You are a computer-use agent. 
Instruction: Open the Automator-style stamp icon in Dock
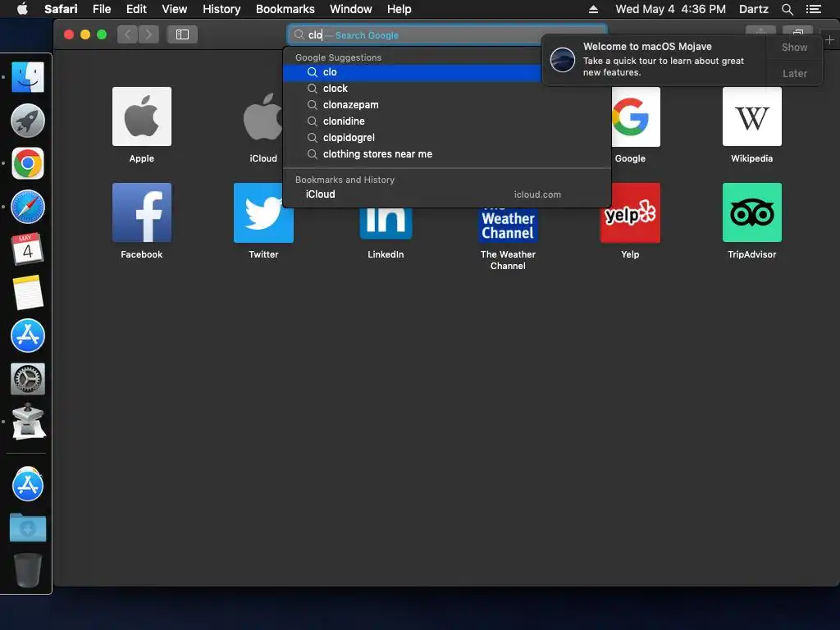click(x=28, y=422)
